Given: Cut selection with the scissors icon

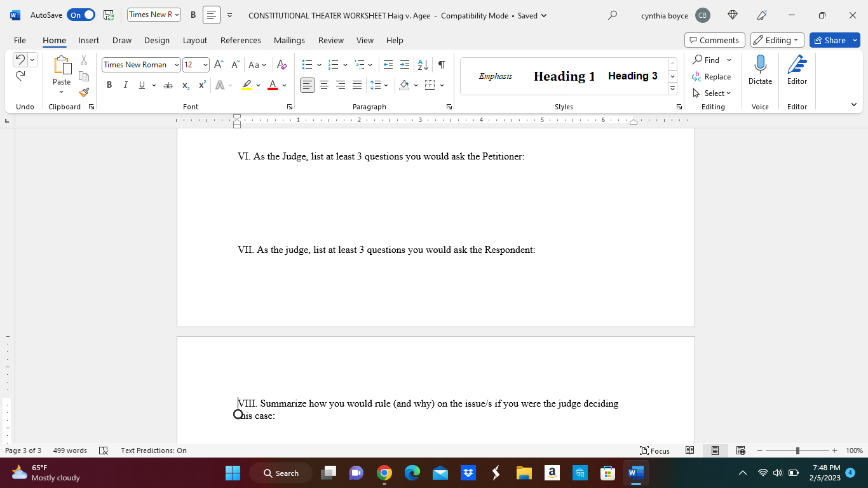Looking at the screenshot, I should 84,60.
